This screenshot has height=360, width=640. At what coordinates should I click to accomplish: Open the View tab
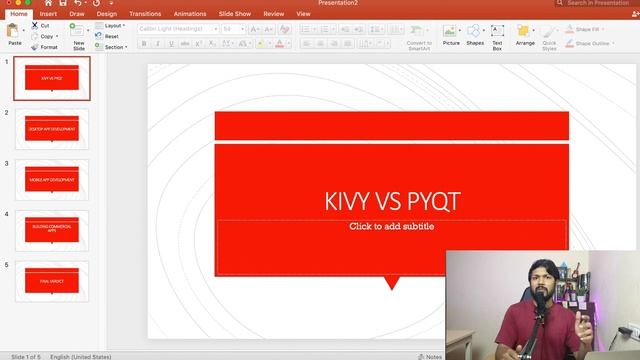tap(303, 14)
